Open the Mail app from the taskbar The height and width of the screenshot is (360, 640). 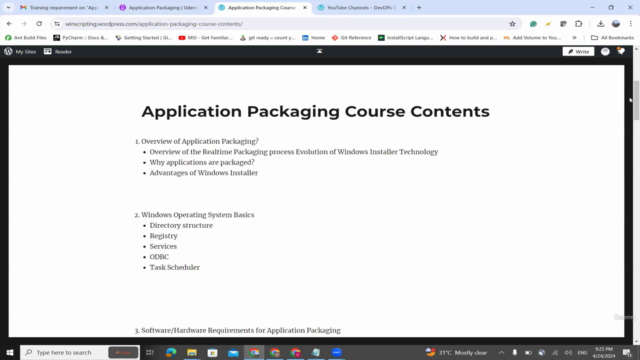point(233,352)
